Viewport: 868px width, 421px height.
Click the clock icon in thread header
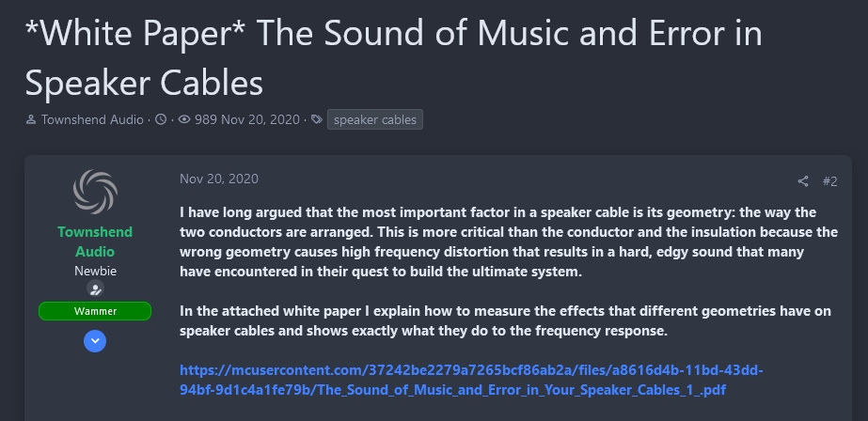pos(161,120)
